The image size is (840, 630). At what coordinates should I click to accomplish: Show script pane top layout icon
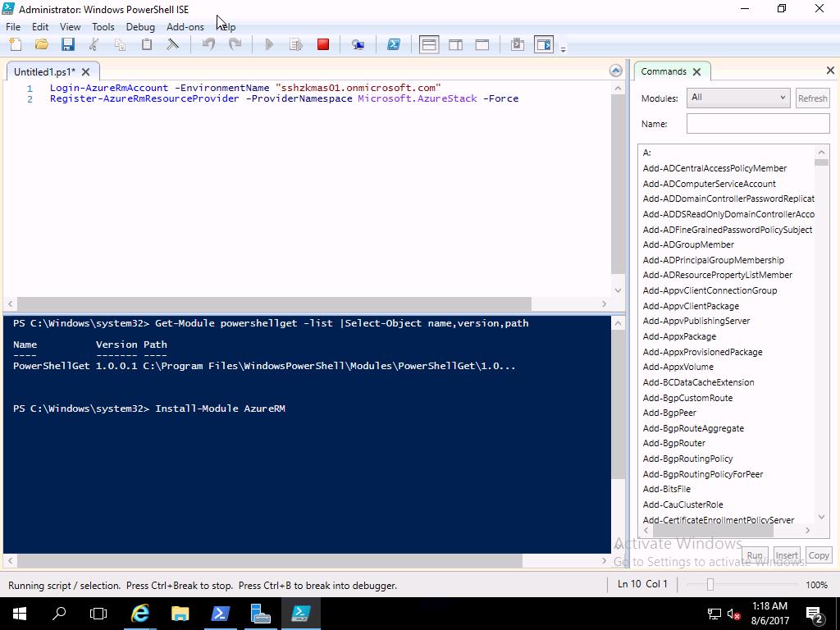tap(429, 44)
